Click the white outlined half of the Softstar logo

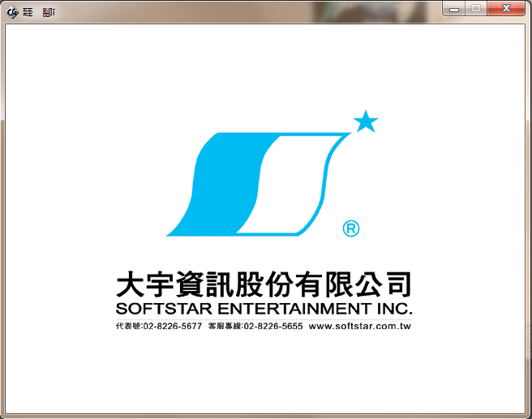(292, 185)
